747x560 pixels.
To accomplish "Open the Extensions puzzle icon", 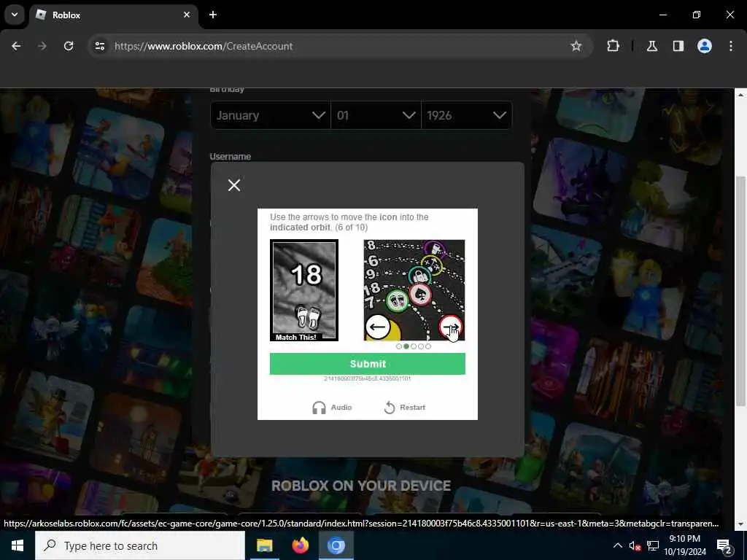I will (613, 46).
